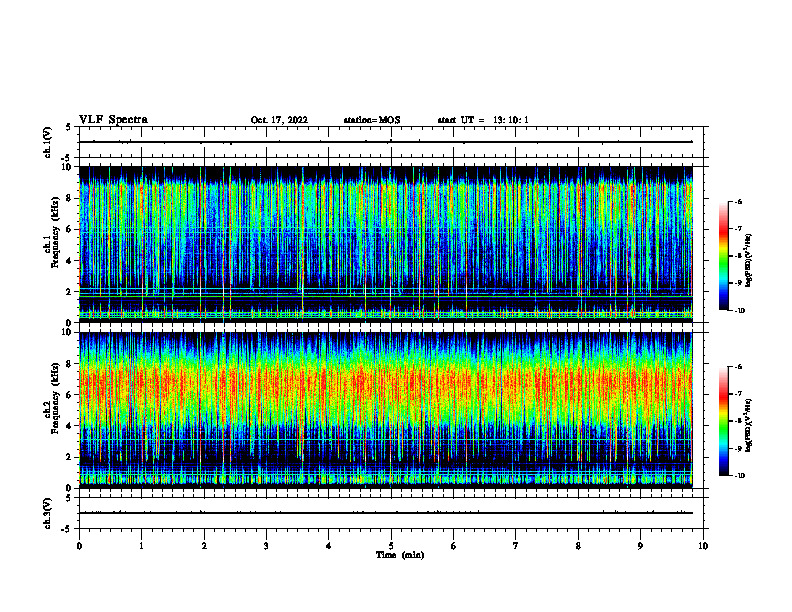Click time axis tick label '5'

coord(391,546)
